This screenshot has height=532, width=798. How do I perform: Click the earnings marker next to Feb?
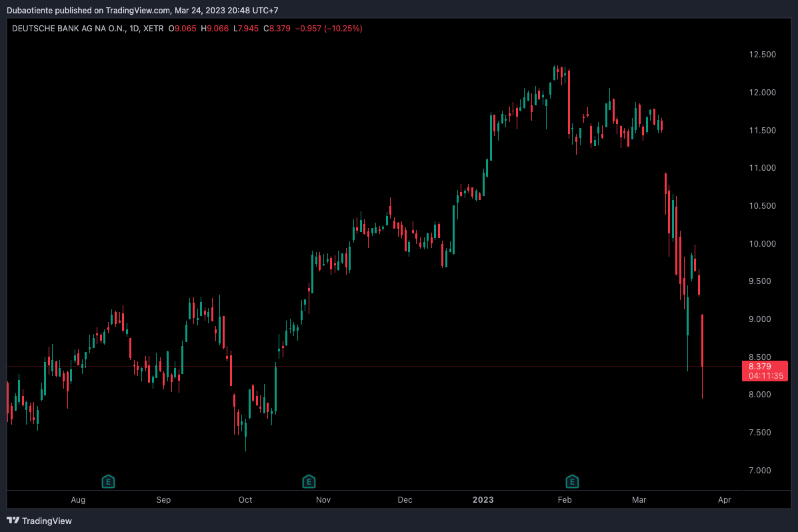tap(572, 481)
